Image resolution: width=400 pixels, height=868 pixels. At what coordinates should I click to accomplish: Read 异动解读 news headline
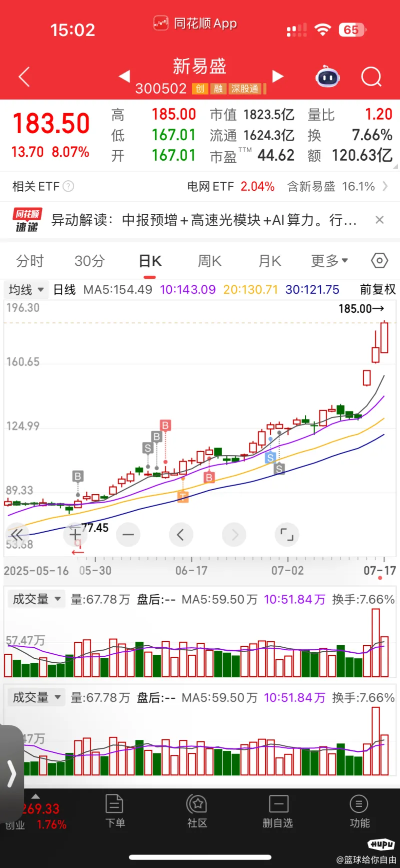(204, 220)
